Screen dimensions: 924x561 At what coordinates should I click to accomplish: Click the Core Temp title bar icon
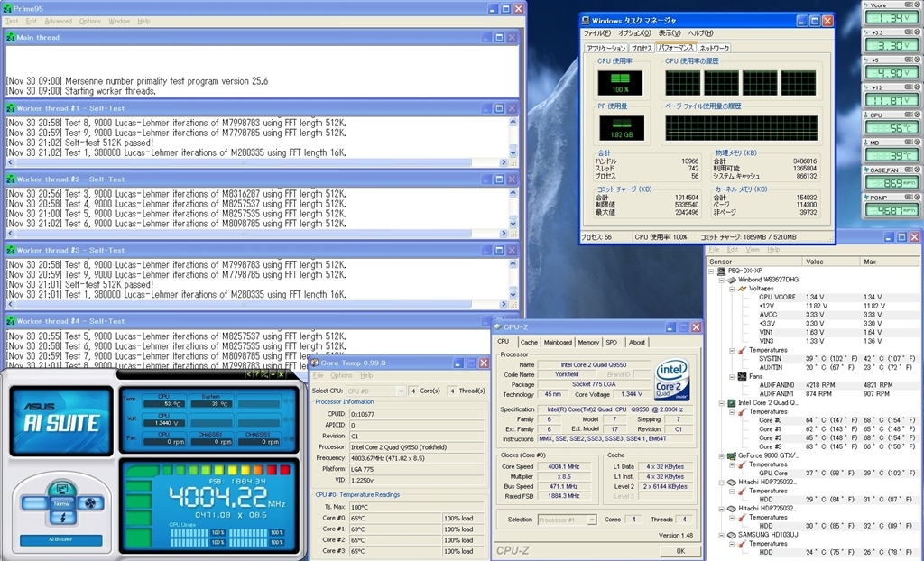pos(315,363)
